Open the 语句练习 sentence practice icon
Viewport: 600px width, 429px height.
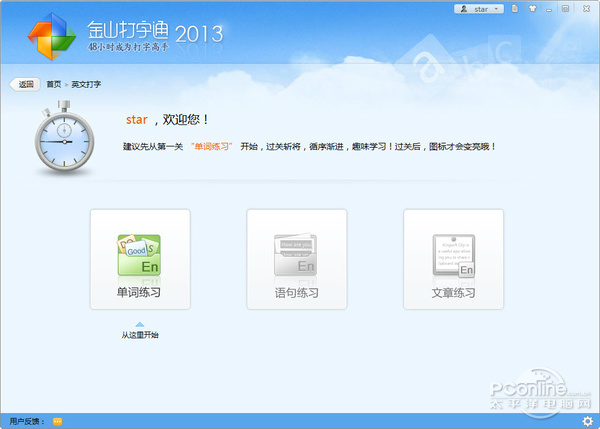coord(295,255)
